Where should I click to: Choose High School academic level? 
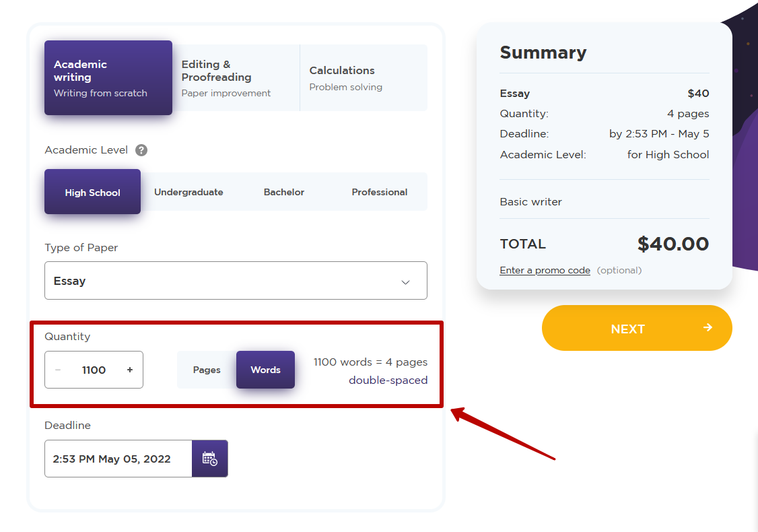92,192
